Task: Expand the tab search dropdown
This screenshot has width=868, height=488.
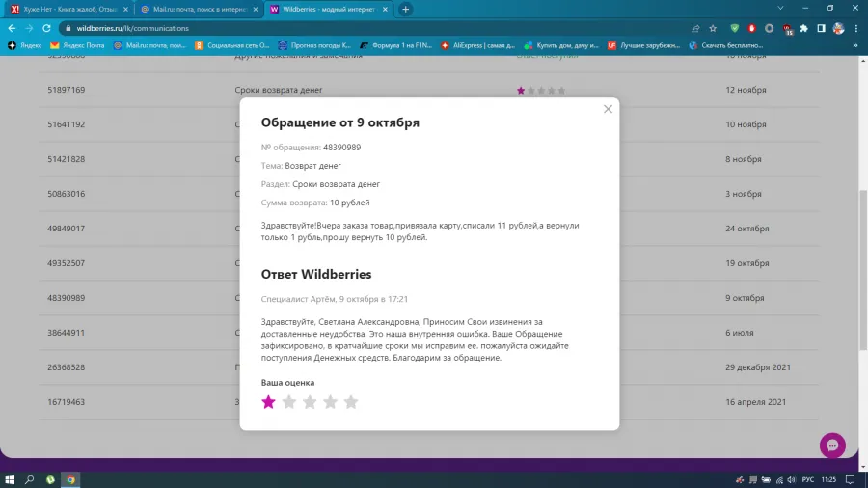Action: pyautogui.click(x=780, y=9)
